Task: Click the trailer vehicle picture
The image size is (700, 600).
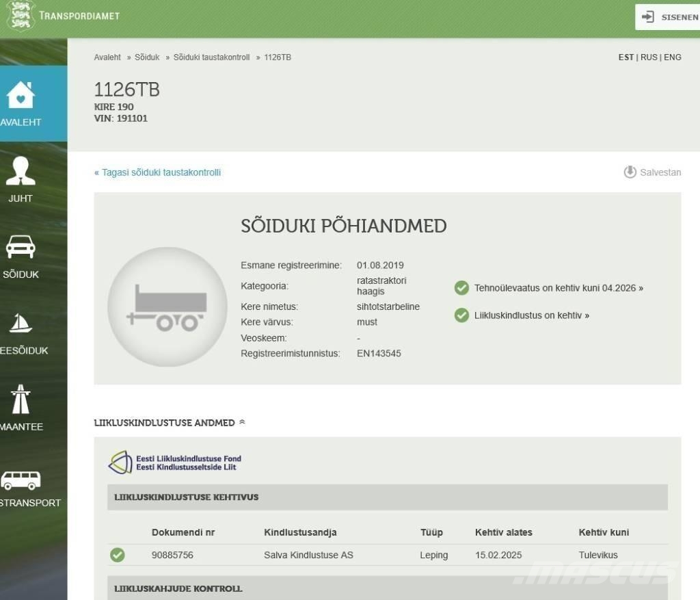Action: [x=167, y=307]
